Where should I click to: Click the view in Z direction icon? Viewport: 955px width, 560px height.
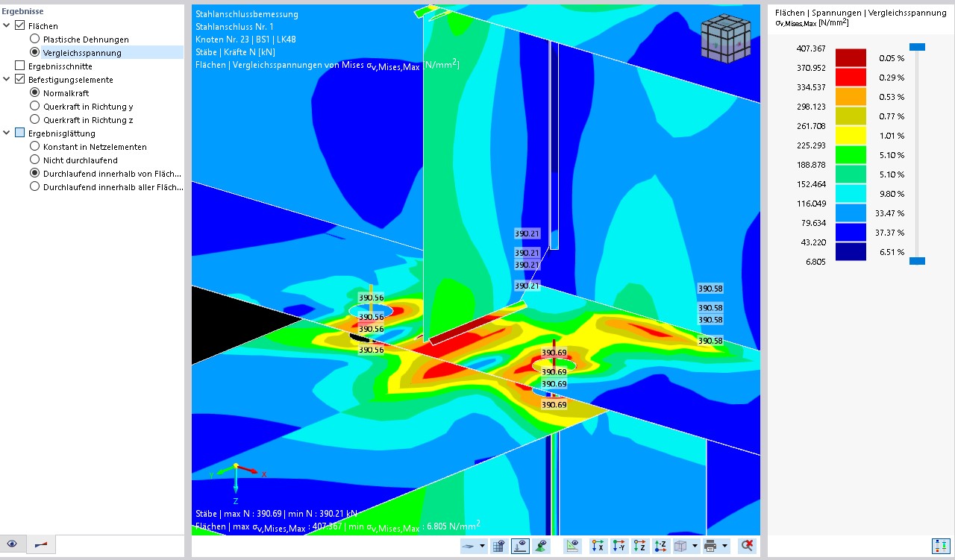639,546
